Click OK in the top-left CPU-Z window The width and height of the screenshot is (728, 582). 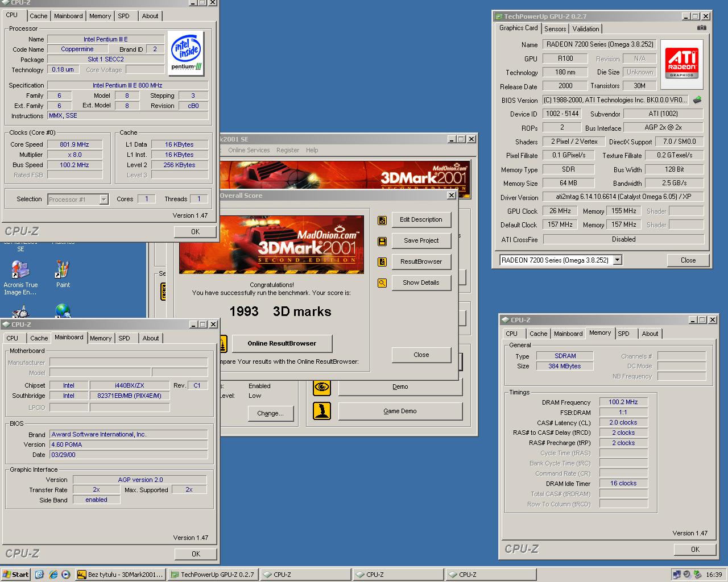pos(195,231)
